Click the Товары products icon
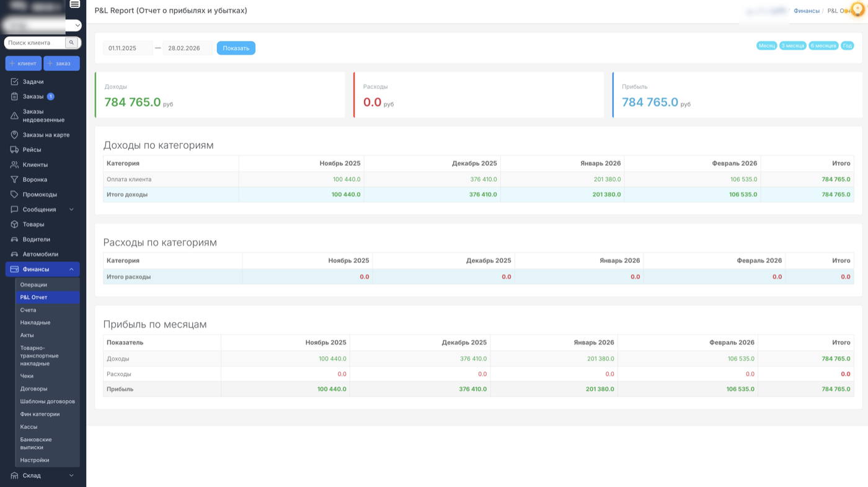The image size is (868, 487). [14, 224]
